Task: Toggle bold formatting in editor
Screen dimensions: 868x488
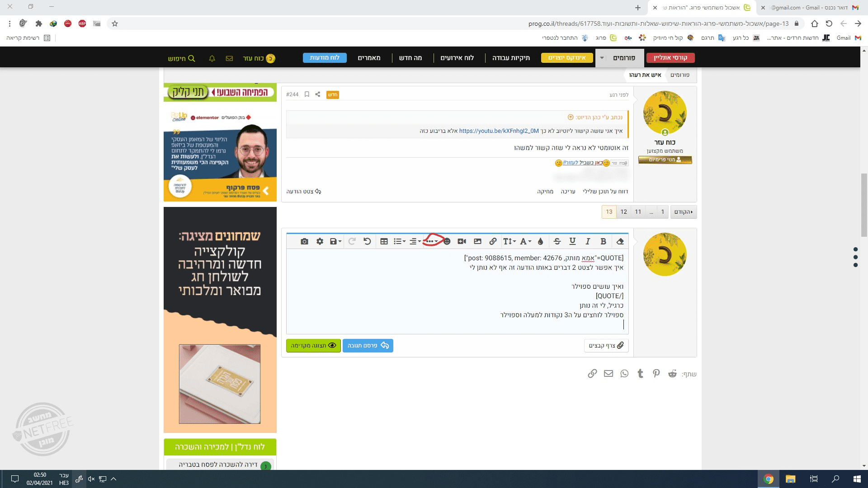Action: (603, 241)
